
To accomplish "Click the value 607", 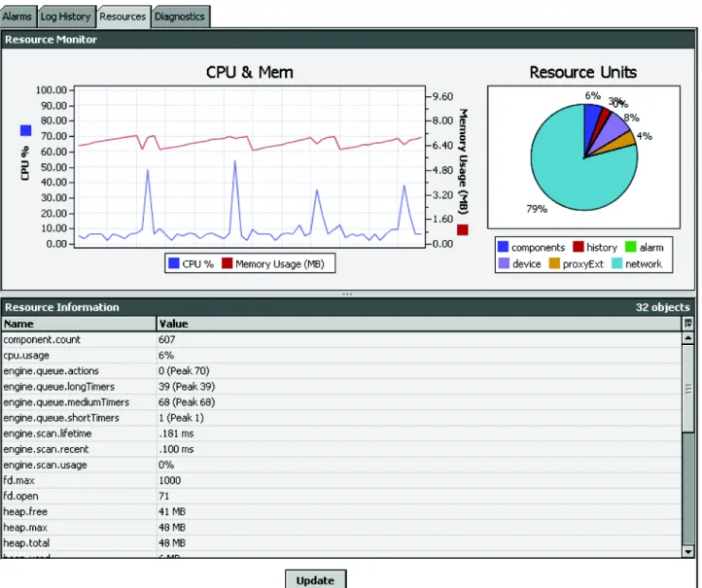I will [167, 339].
